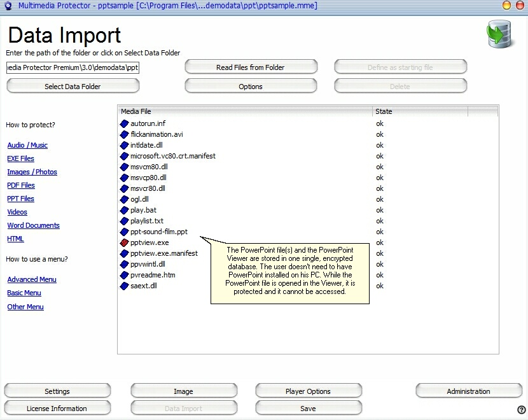
Task: Select the msvcr80.dll file entry
Action: click(x=148, y=188)
